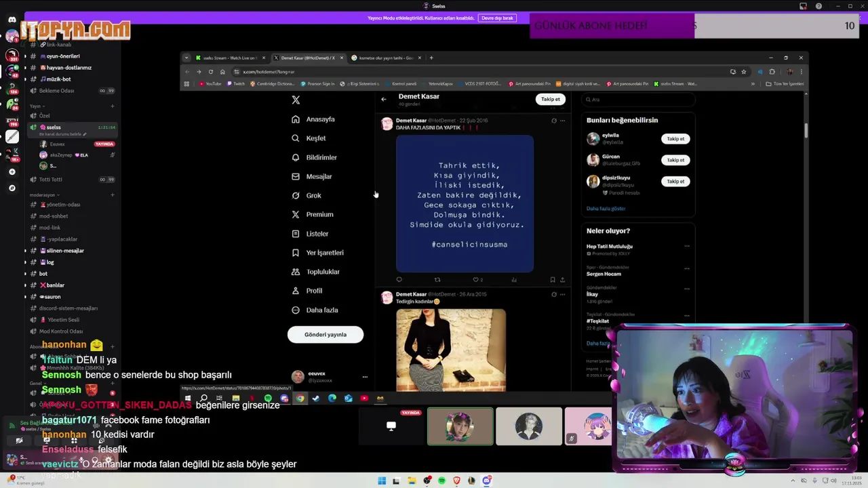The height and width of the screenshot is (488, 868).
Task: Click the back arrow beside Demet Kasar
Action: click(x=384, y=99)
